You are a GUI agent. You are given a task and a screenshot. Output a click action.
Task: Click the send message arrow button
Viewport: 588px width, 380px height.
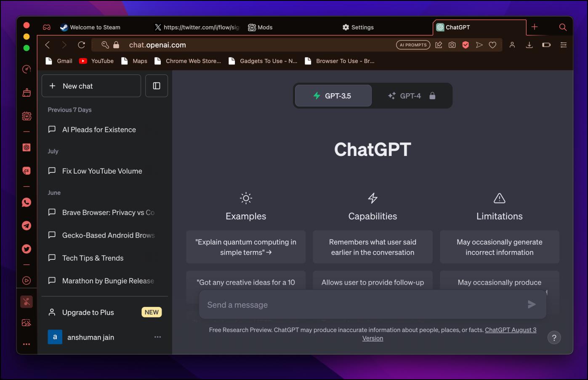coord(532,304)
